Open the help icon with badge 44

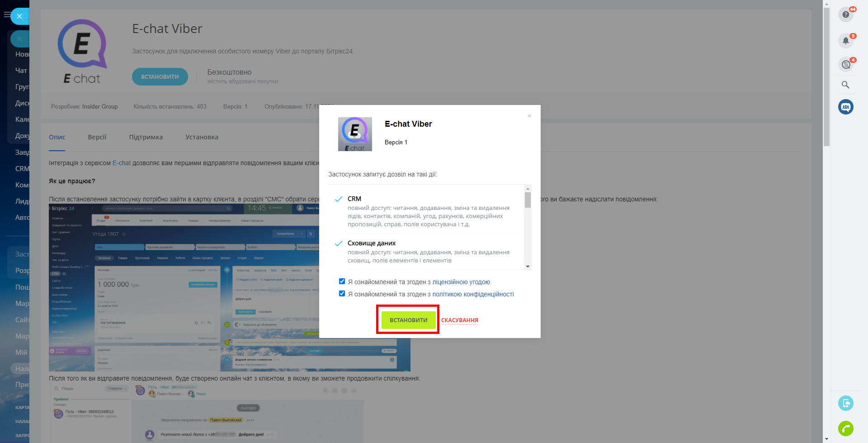coord(846,14)
